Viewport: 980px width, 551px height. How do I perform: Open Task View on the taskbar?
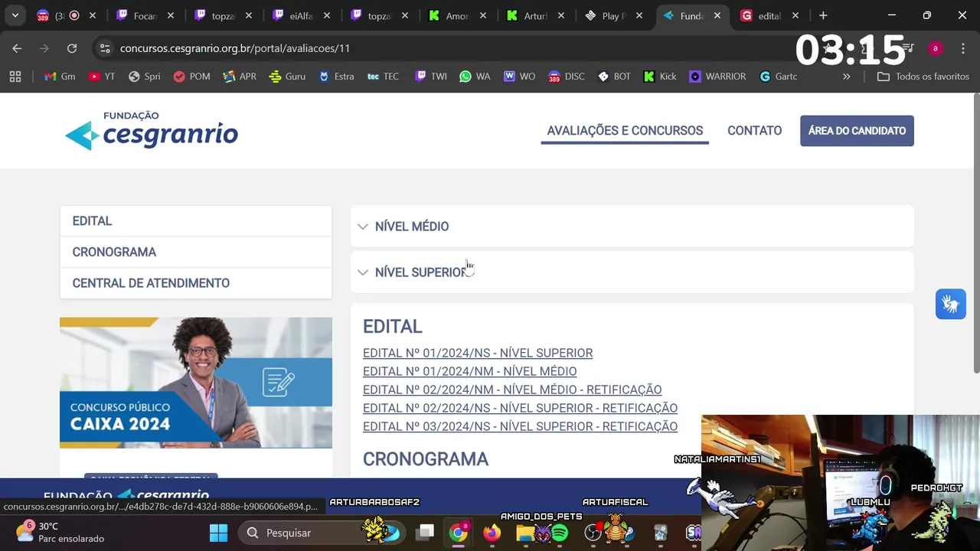425,533
